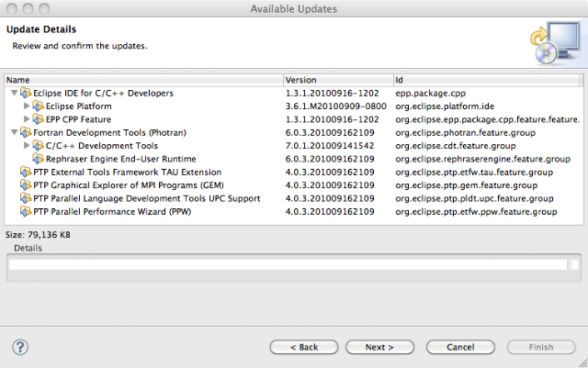Click inside the Details text area
The image size is (588, 368).
click(288, 264)
